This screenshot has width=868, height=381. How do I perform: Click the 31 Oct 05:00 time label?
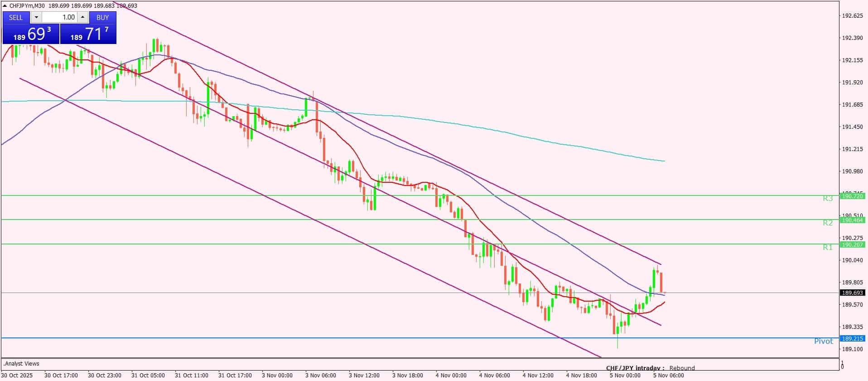click(148, 375)
